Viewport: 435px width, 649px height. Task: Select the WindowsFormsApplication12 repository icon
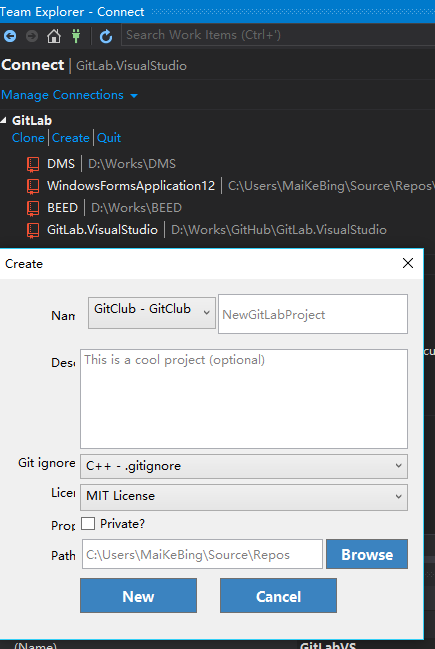point(33,186)
